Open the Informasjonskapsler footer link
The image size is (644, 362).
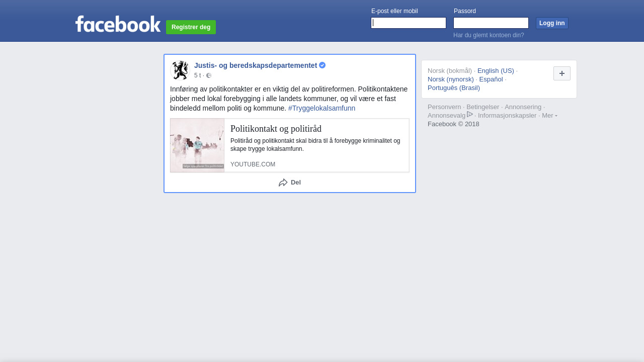(507, 116)
